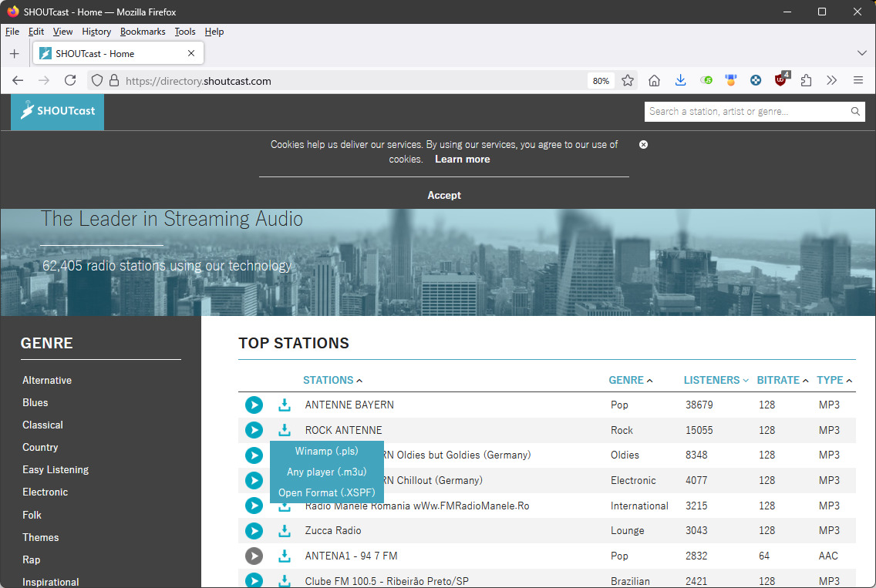Choose Any player (.m3u) option

[x=326, y=472]
